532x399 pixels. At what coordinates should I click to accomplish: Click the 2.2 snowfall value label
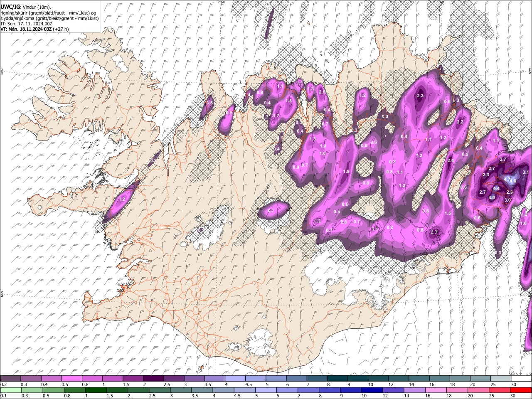[x=460, y=122]
